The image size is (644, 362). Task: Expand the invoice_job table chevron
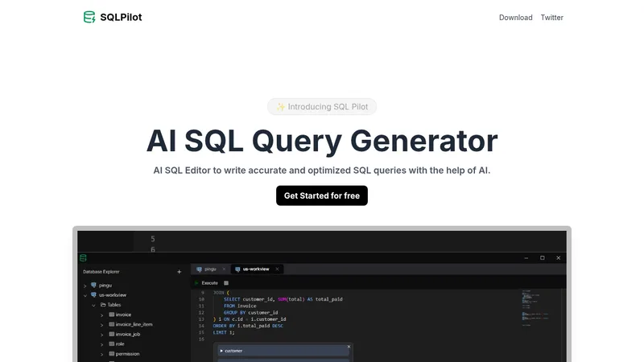click(x=102, y=335)
